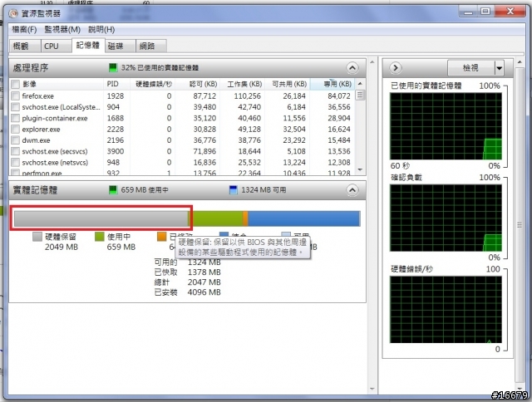
Task: Collapse the processes section with chevron
Action: coord(352,68)
